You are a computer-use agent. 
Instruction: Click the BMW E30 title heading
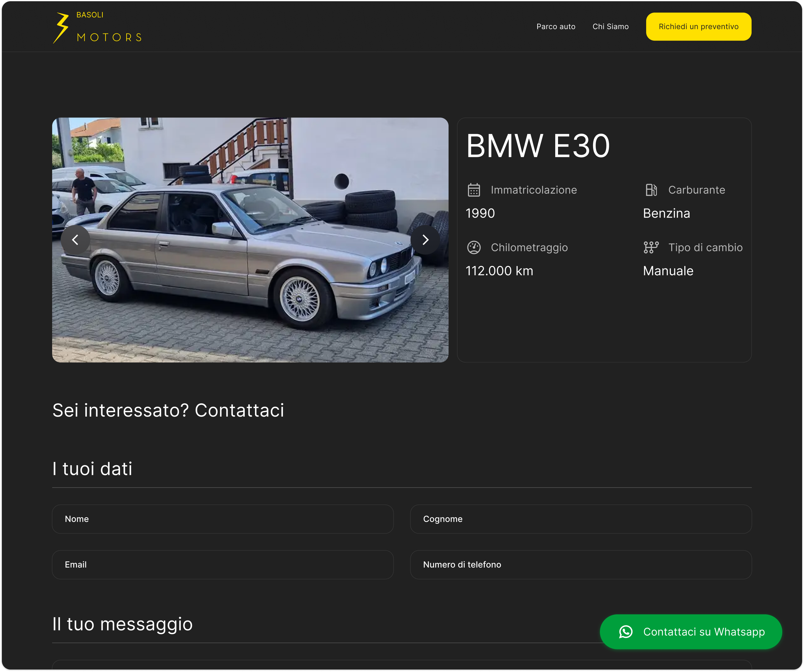538,146
